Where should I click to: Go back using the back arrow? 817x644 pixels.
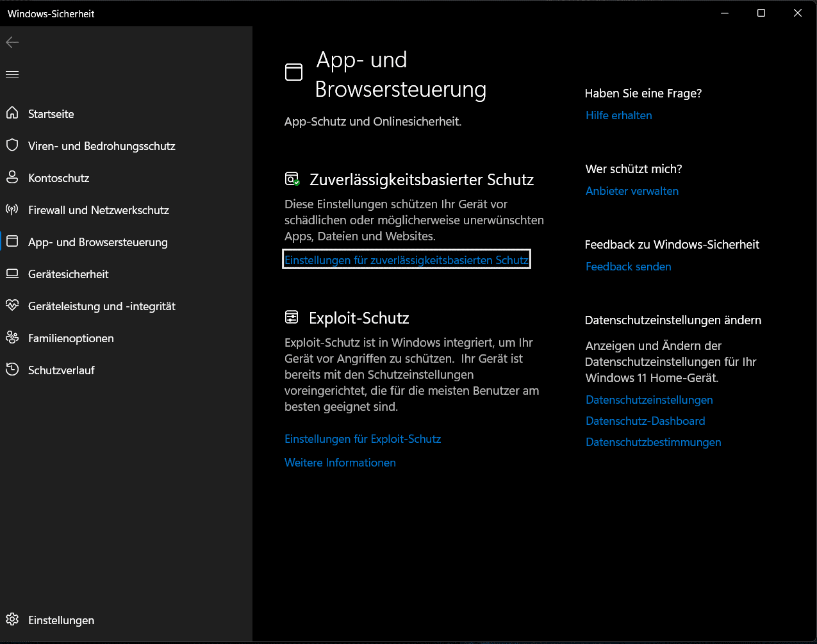(x=12, y=42)
